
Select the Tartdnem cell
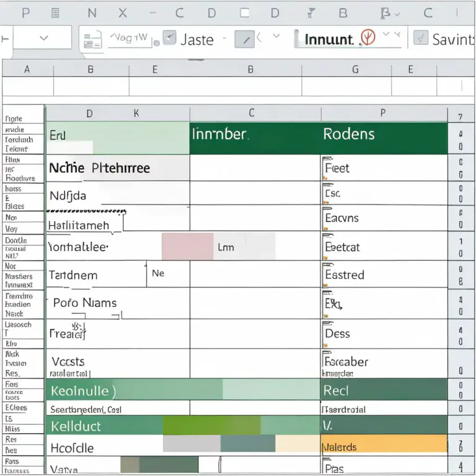pos(96,274)
